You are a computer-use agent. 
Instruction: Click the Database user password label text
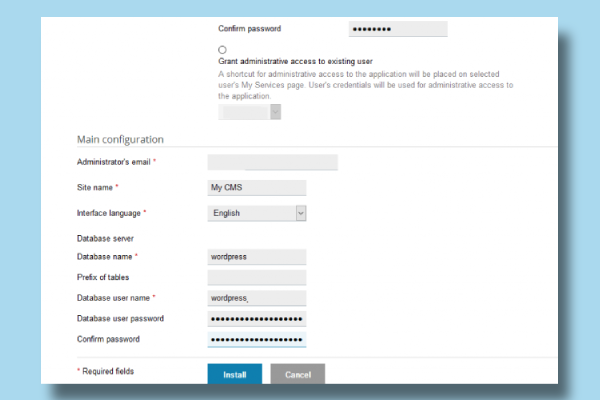[120, 319]
